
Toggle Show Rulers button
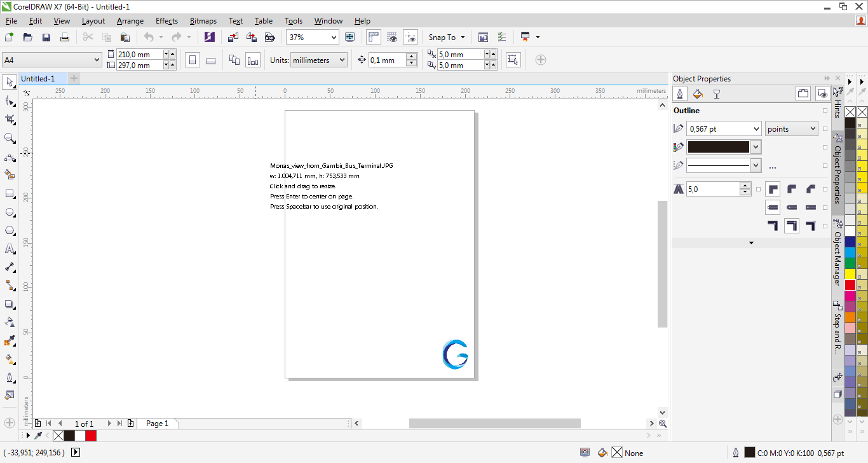pyautogui.click(x=374, y=38)
